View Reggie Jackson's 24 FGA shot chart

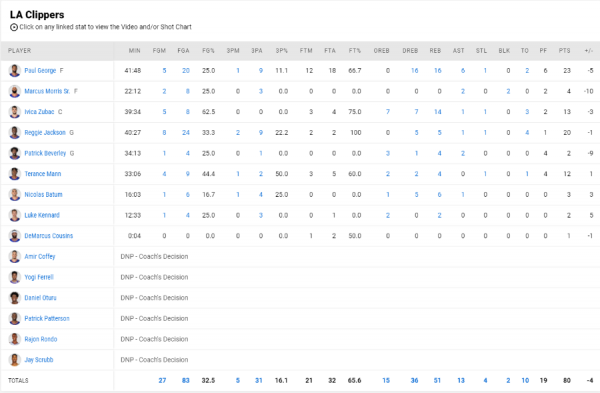[x=186, y=132]
